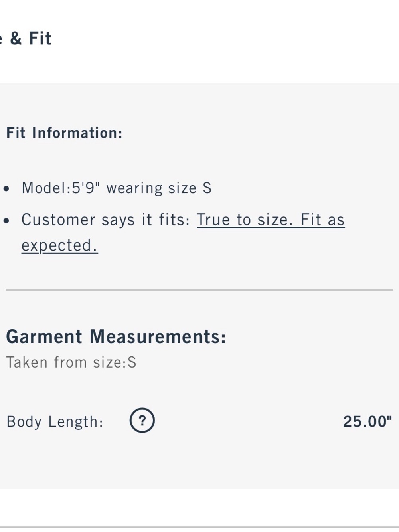
Task: Click the "Taken from size:S" subtitle
Action: click(x=71, y=362)
